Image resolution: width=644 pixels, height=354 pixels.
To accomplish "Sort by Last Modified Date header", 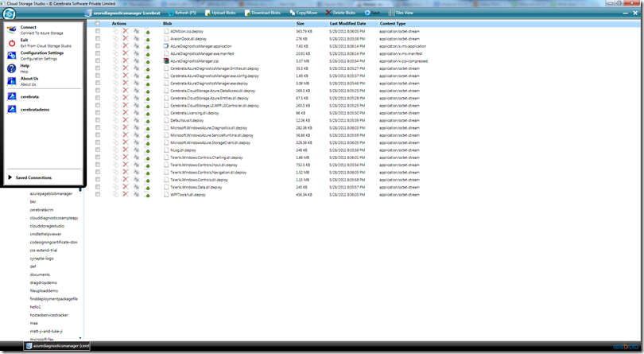I will tap(347, 23).
